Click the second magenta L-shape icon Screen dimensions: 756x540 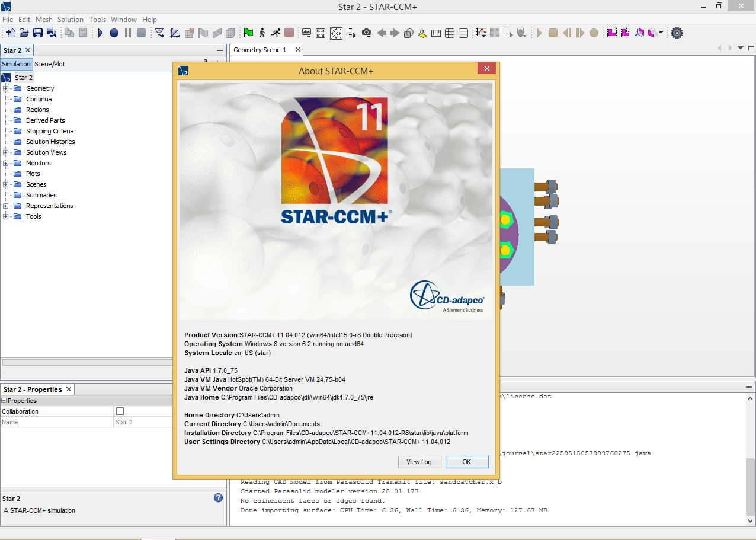click(x=626, y=33)
